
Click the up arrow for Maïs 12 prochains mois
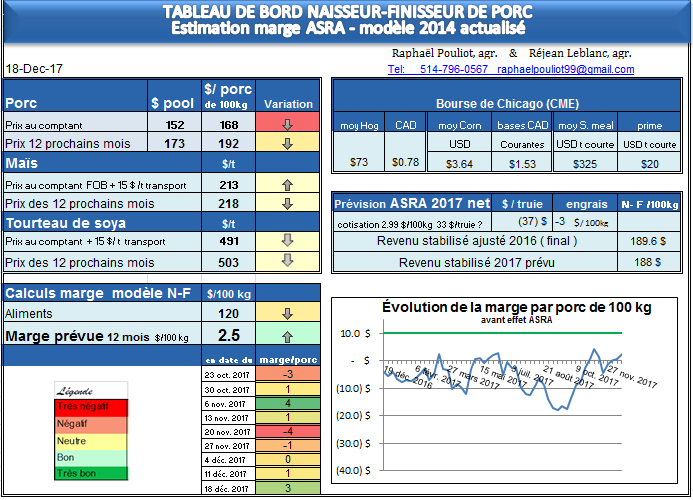(287, 204)
